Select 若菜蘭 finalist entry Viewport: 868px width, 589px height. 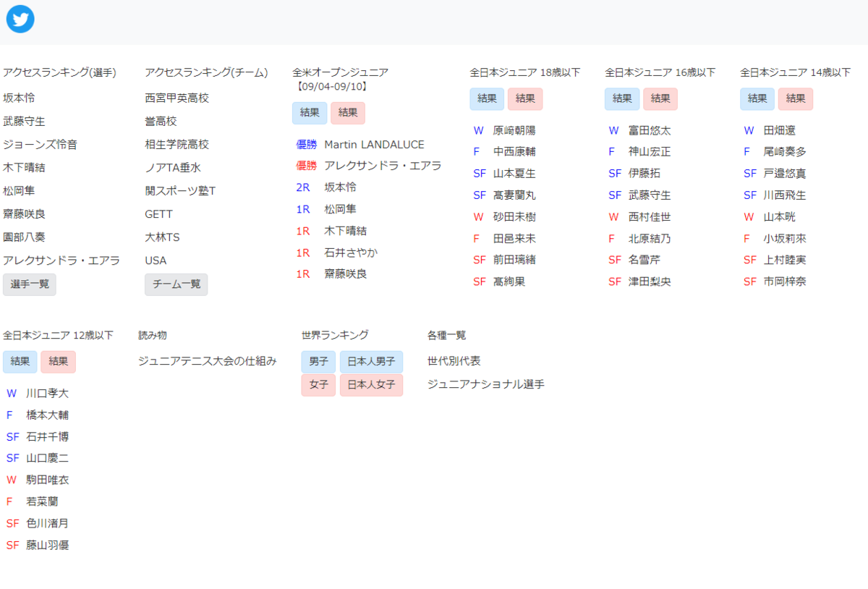pyautogui.click(x=42, y=501)
